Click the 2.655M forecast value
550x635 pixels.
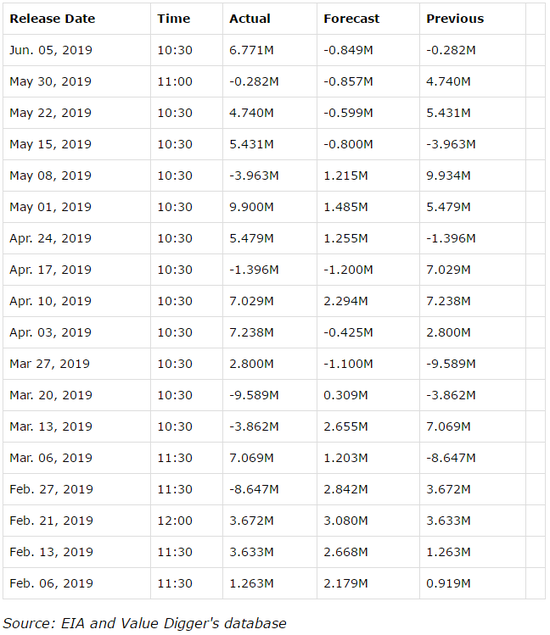(345, 426)
